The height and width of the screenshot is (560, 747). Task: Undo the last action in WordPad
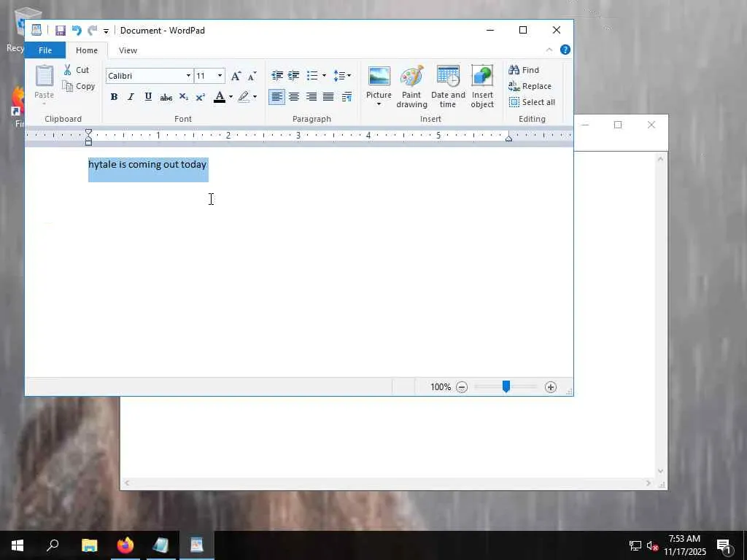(76, 31)
